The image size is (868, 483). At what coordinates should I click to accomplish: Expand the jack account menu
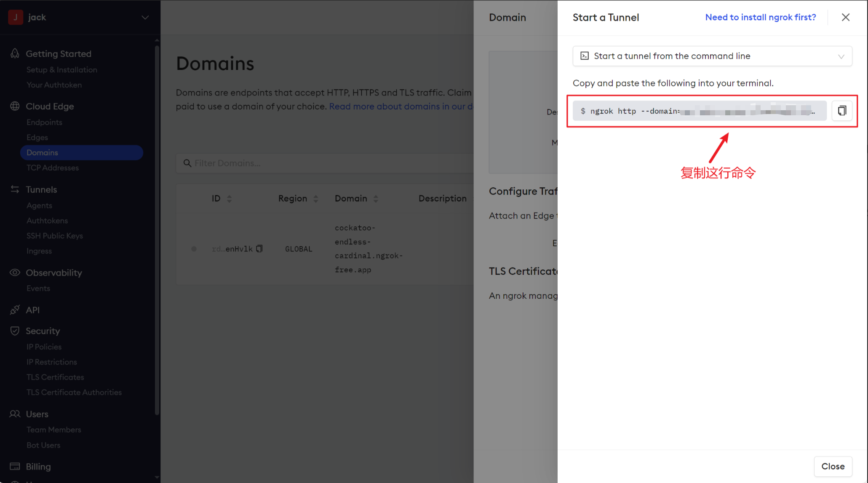(145, 17)
